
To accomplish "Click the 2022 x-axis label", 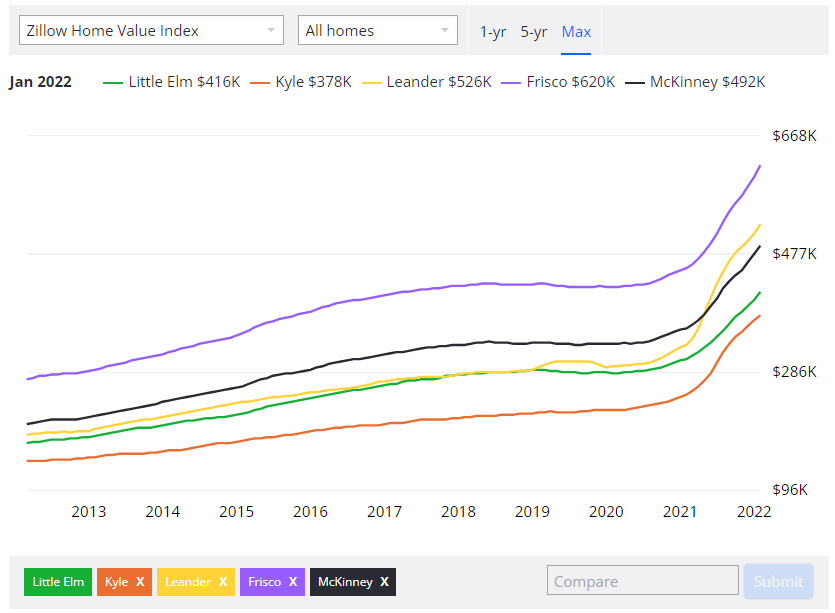I will (x=754, y=512).
